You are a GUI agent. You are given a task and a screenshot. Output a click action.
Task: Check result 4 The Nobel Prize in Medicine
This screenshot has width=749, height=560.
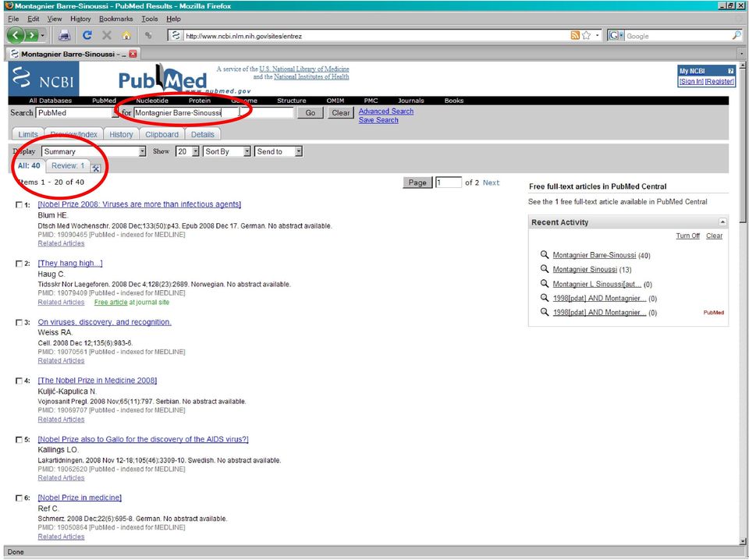click(x=19, y=381)
